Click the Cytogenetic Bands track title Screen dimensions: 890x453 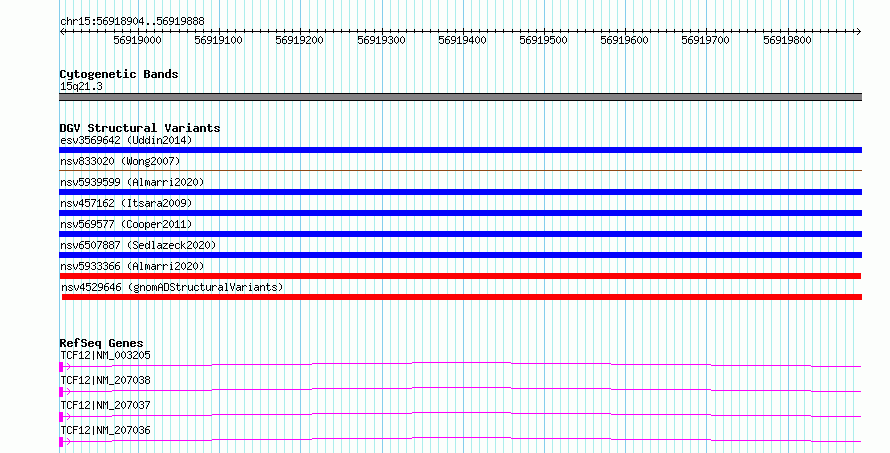[x=119, y=74]
